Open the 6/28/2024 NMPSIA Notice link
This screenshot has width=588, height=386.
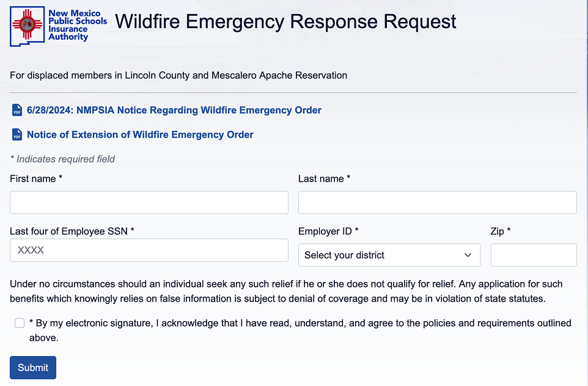(174, 110)
